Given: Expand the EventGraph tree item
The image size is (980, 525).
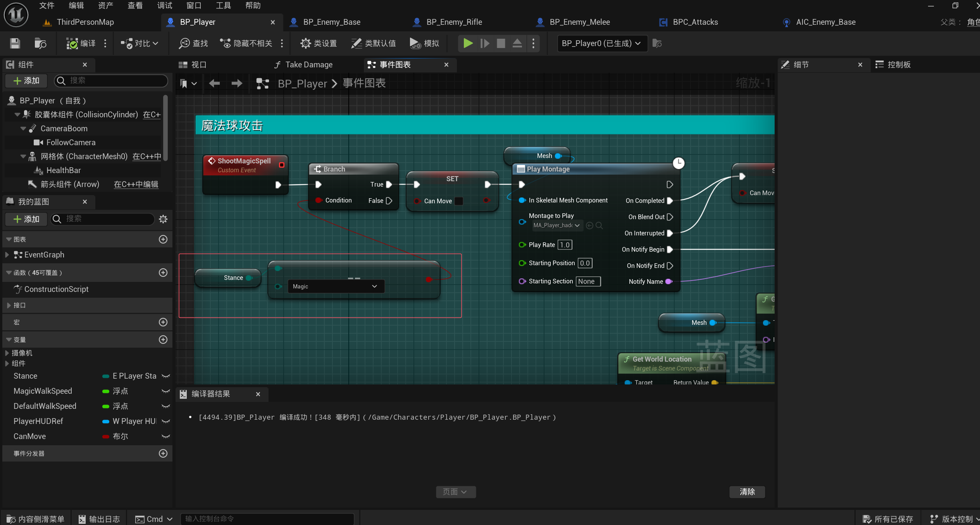Looking at the screenshot, I should coord(7,255).
